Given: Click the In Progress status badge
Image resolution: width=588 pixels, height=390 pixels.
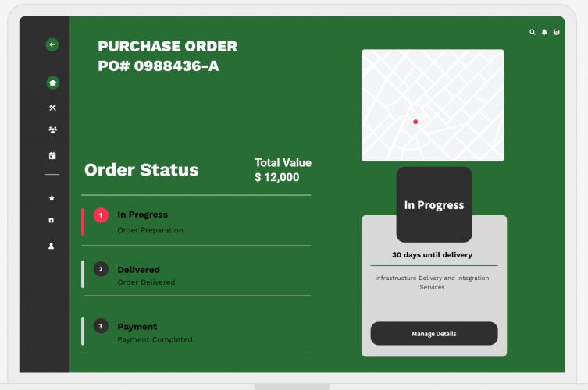Looking at the screenshot, I should point(434,205).
